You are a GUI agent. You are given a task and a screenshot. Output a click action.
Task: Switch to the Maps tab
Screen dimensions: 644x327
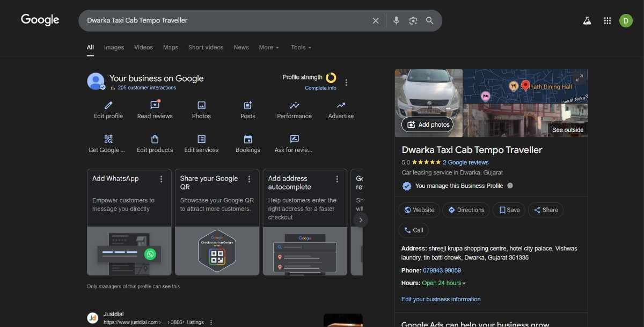[x=170, y=47]
